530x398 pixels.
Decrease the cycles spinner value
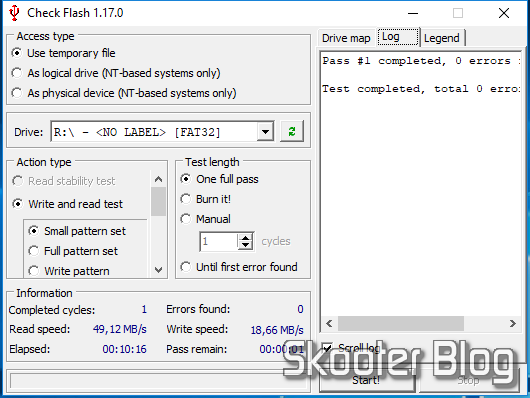pyautogui.click(x=245, y=245)
